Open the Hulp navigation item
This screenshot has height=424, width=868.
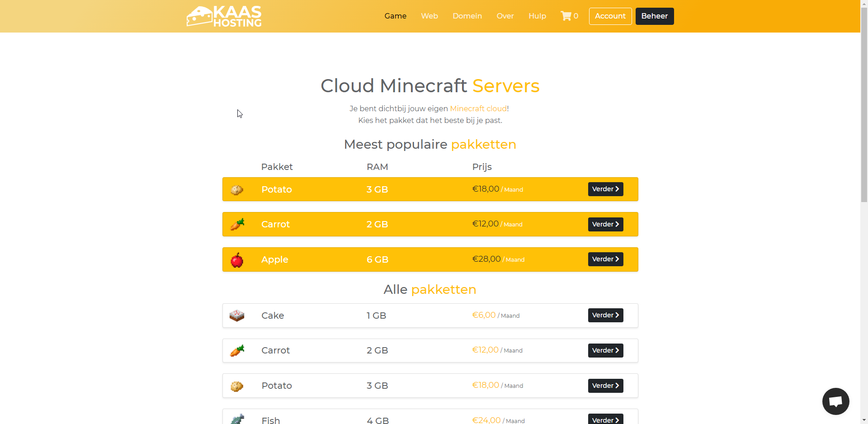537,16
